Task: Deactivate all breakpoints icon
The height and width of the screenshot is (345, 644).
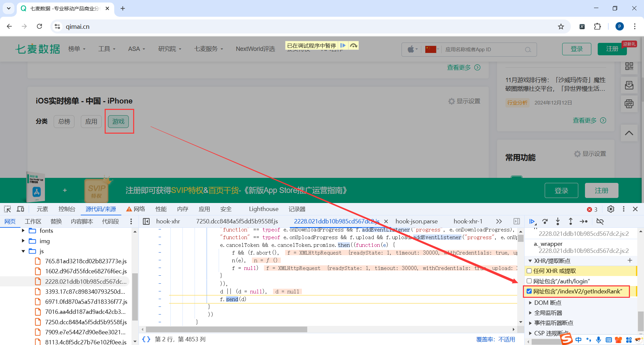Action: tap(600, 221)
